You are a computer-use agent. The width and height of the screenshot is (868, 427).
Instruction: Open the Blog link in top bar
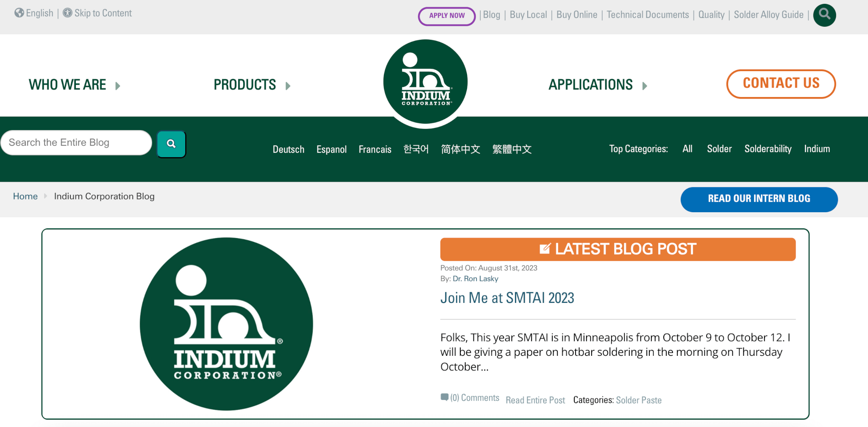pyautogui.click(x=492, y=15)
